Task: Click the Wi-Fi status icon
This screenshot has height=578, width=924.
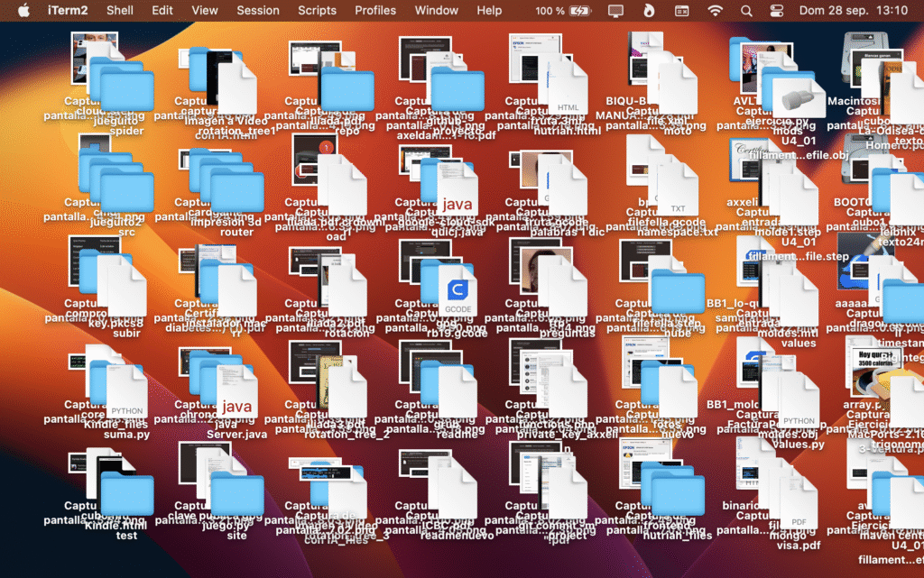Action: tap(716, 11)
